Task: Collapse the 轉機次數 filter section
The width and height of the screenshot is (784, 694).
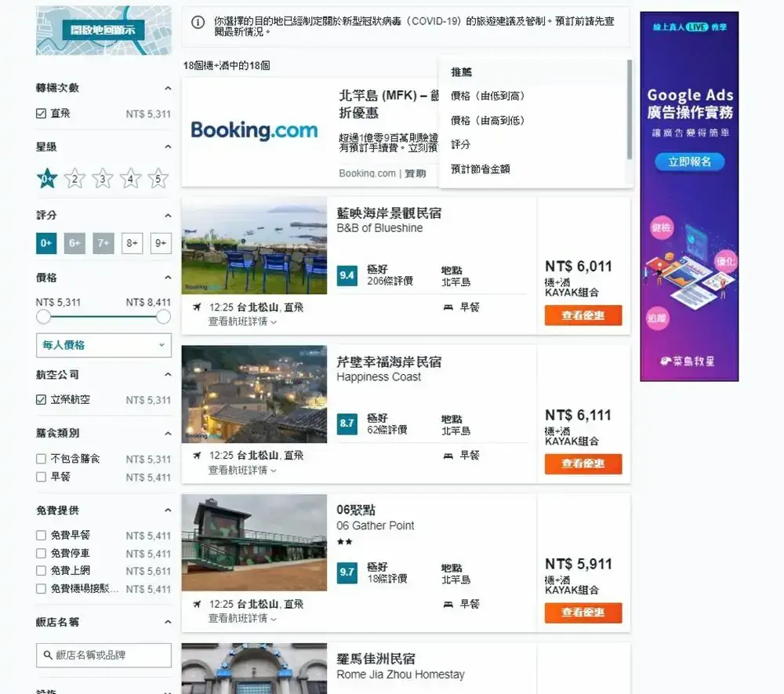Action: click(x=167, y=89)
